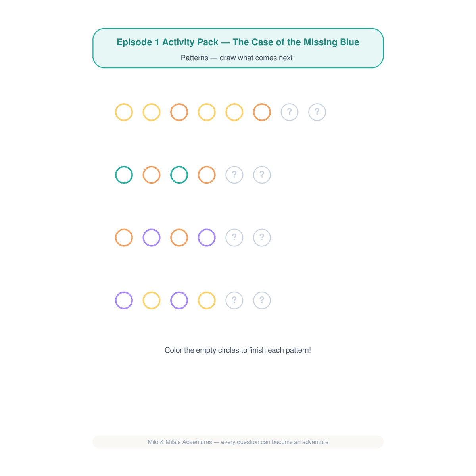Screen dimensions: 476x476
Task: Click the first question-mark circle in bottom row
Action: pos(234,300)
